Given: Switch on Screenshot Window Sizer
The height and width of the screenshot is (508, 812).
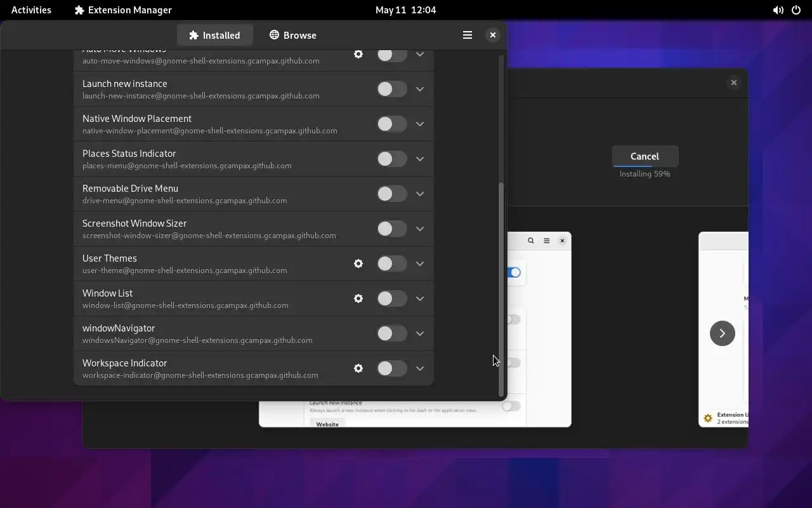Looking at the screenshot, I should (391, 229).
